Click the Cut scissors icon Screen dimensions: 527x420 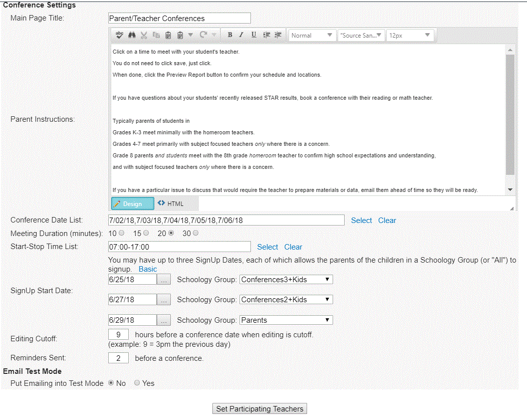point(144,35)
